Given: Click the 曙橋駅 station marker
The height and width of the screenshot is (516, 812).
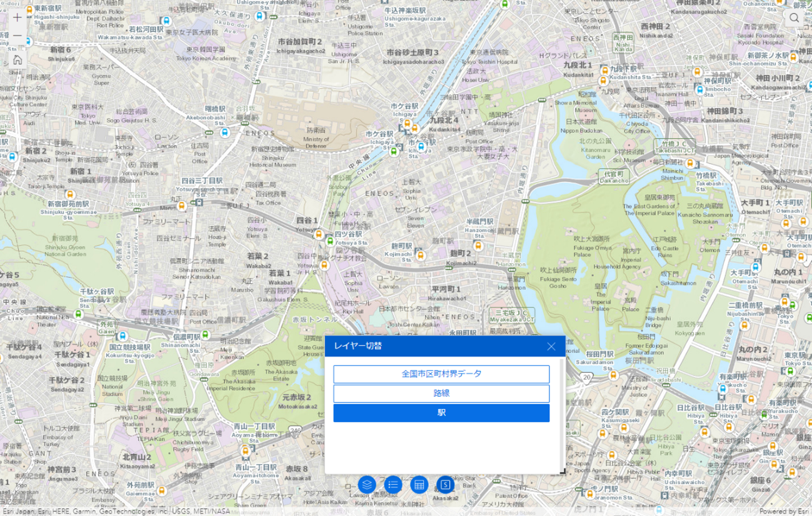Looking at the screenshot, I should [225, 132].
